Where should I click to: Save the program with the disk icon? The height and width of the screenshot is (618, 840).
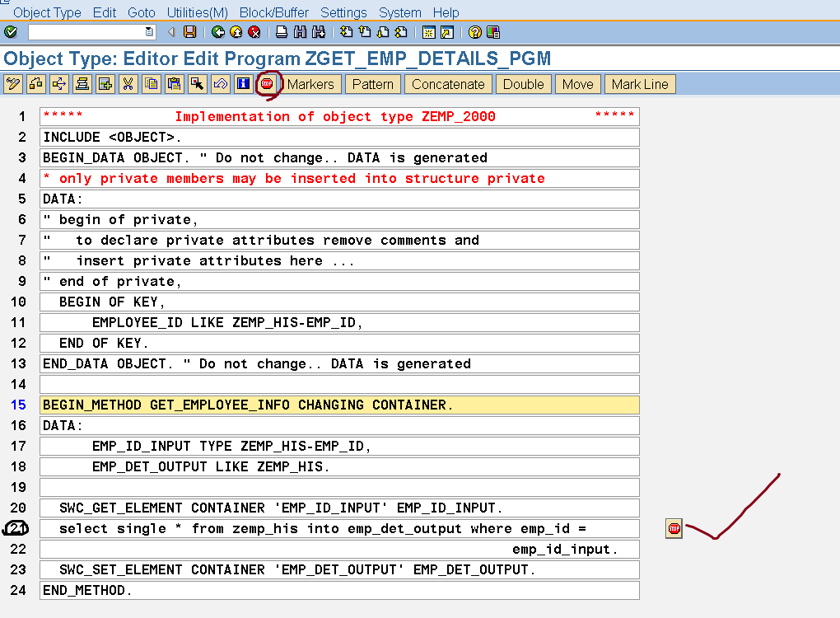tap(189, 31)
